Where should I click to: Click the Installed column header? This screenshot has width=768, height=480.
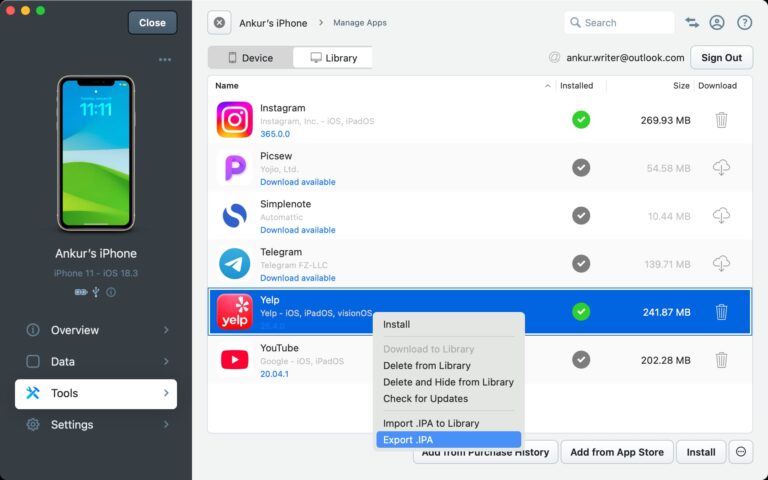pyautogui.click(x=576, y=86)
